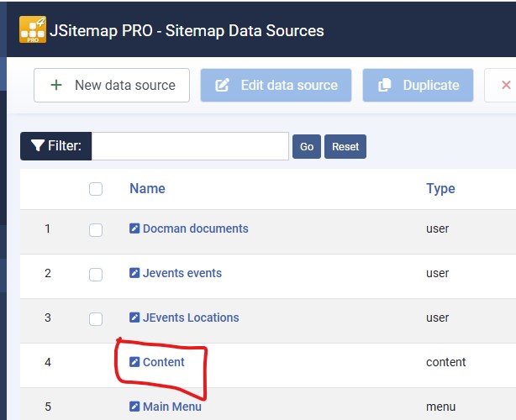Click the edit icon beside Content

134,362
